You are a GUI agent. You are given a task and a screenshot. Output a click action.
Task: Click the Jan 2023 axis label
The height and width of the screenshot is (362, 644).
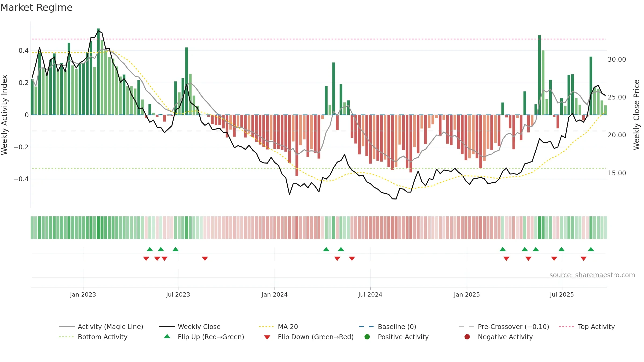(83, 294)
